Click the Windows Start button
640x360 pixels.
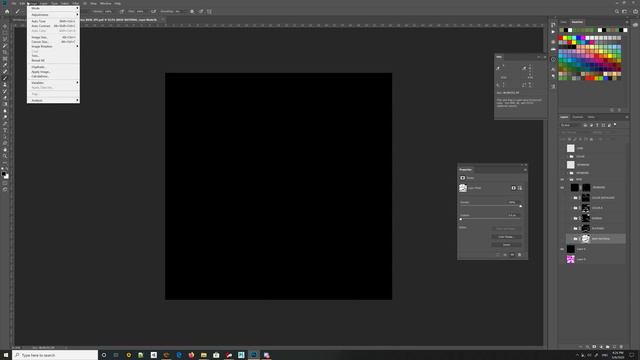point(6,355)
